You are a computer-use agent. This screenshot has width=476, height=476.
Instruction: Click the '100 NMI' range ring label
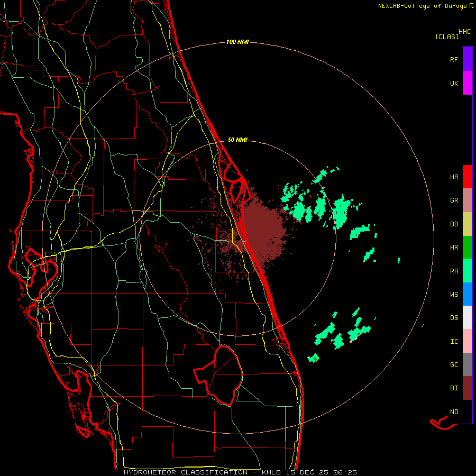point(237,42)
